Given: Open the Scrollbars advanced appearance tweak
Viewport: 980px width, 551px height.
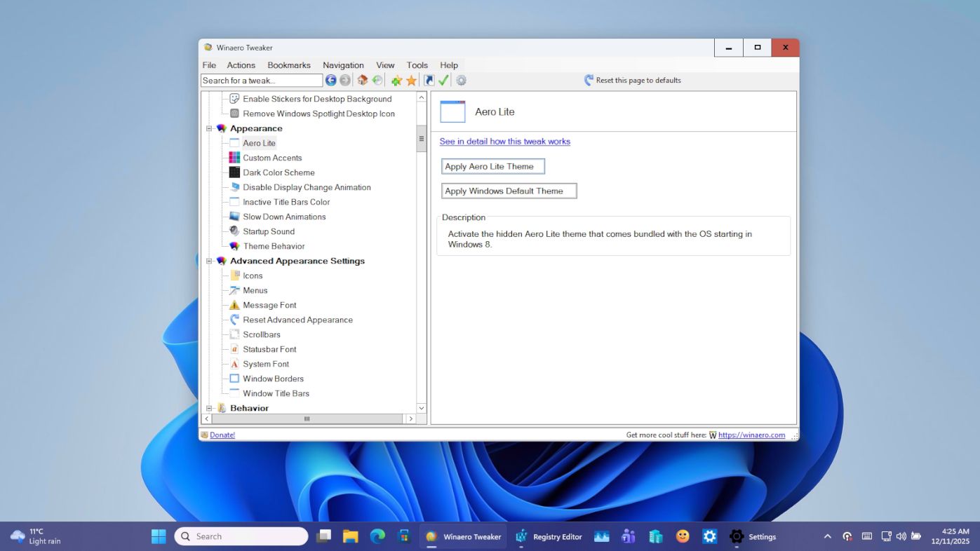Looking at the screenshot, I should pos(261,334).
